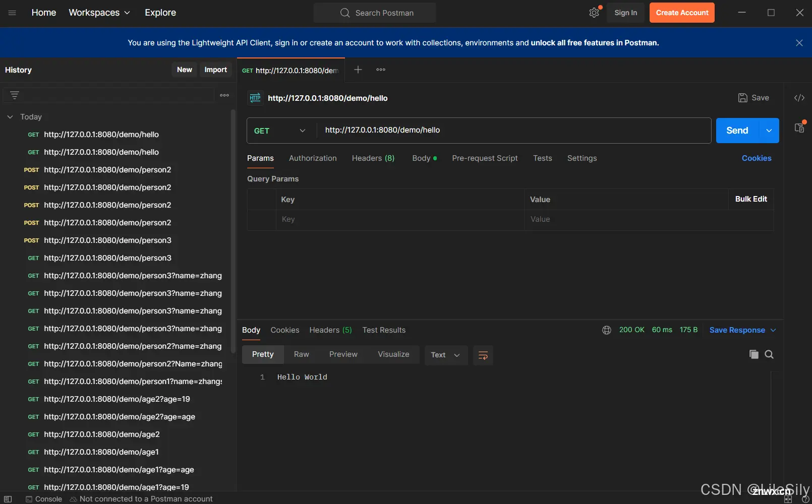812x504 pixels.
Task: Open response Cookies tab
Action: (285, 330)
